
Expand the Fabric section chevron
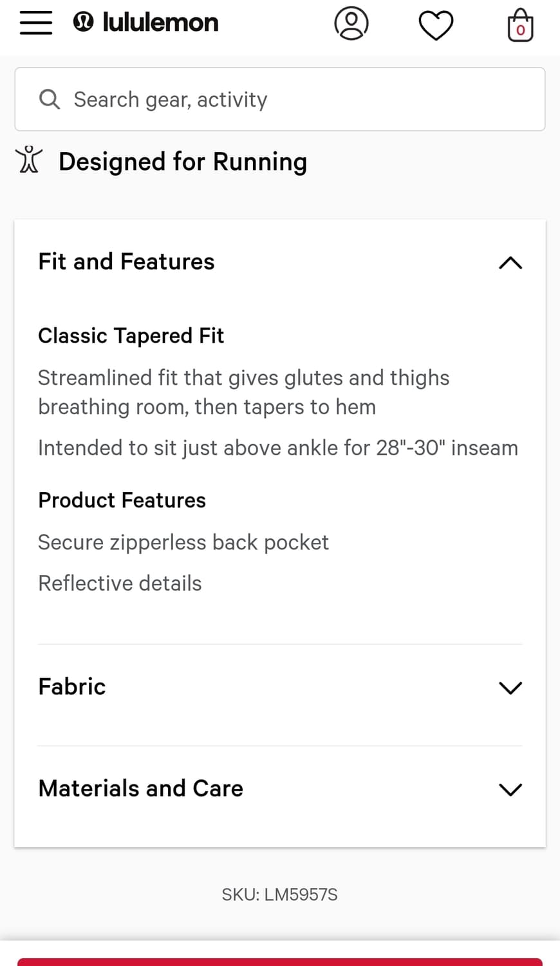(x=510, y=688)
